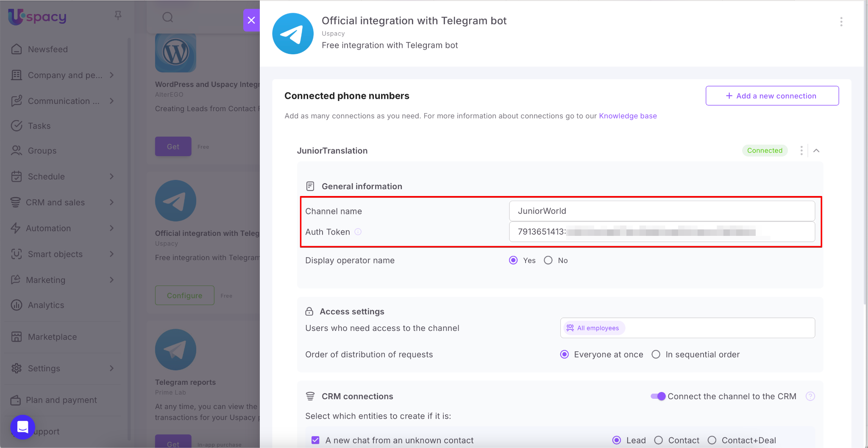Click the Auth Token info icon
868x448 pixels.
tap(358, 232)
